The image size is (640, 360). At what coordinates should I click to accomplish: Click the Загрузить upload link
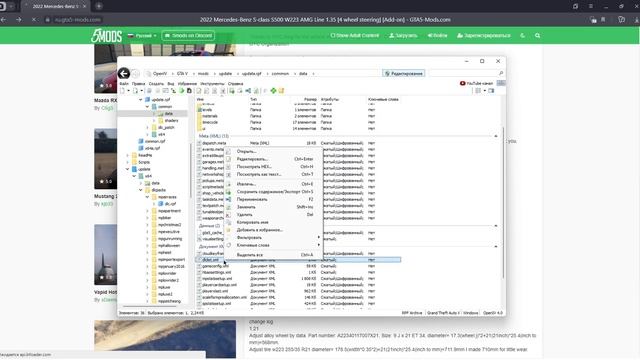403,36
